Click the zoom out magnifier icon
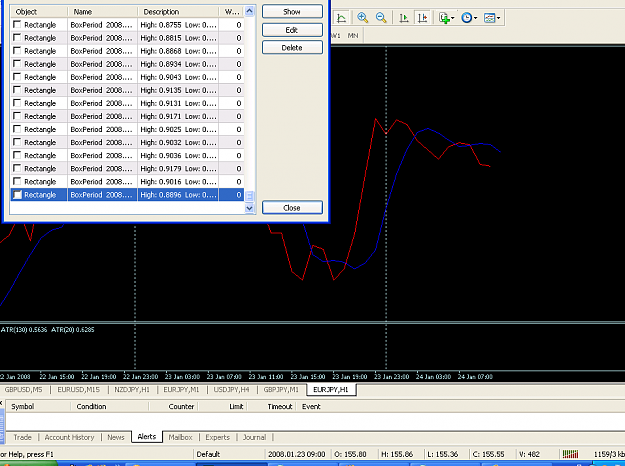 pyautogui.click(x=381, y=18)
